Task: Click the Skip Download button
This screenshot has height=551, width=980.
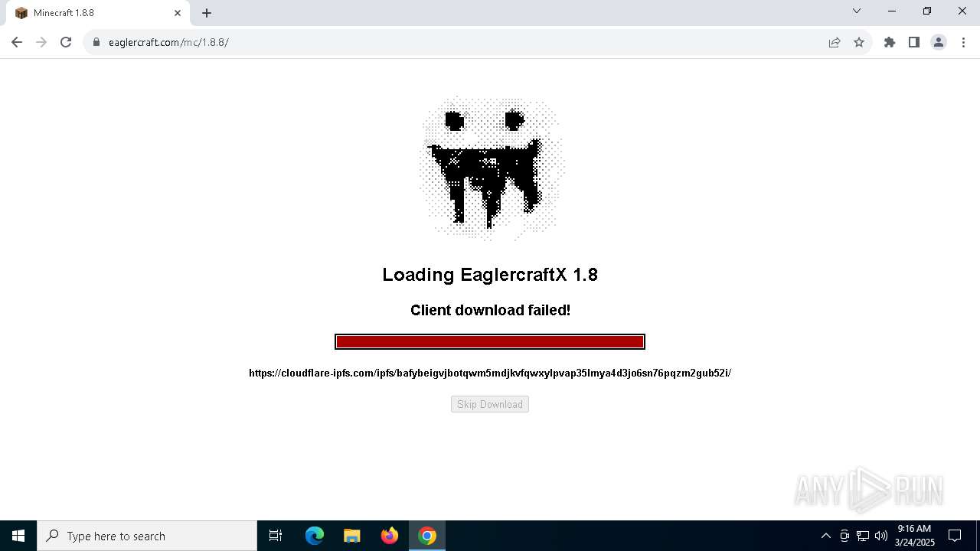Action: coord(490,404)
